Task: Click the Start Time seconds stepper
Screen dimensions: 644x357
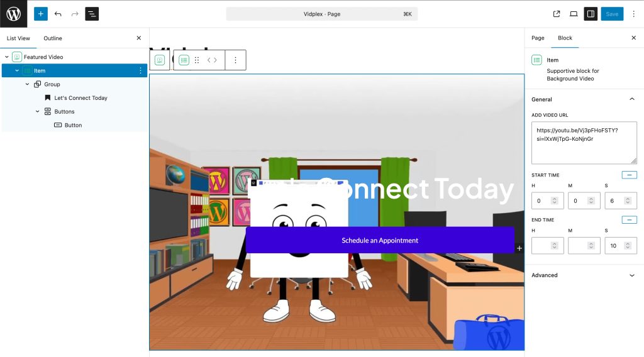Action: 628,201
